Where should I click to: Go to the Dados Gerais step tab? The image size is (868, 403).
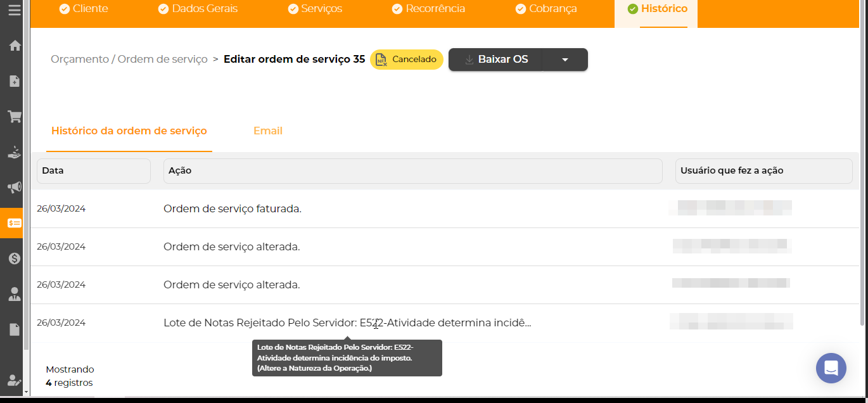(x=198, y=9)
